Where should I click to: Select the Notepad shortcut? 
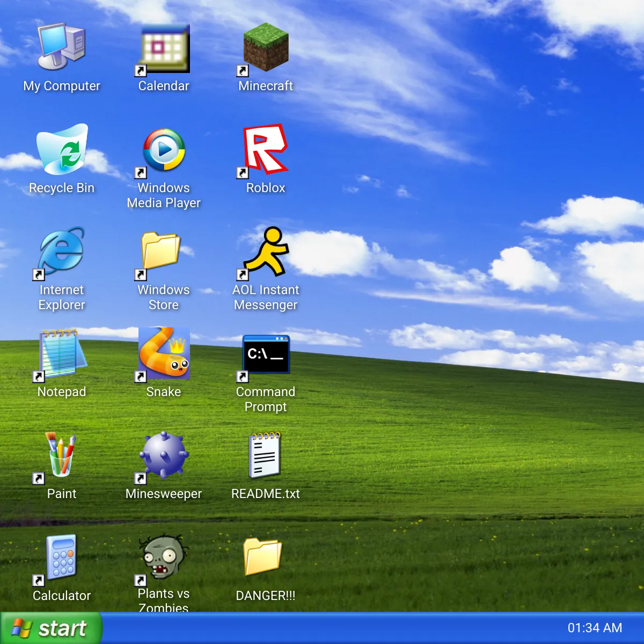coord(62,353)
